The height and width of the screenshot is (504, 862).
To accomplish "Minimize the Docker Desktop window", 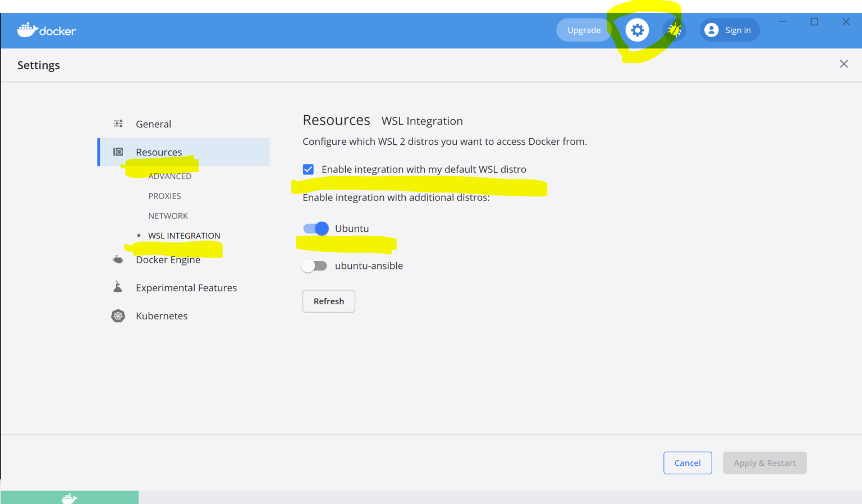I will (782, 21).
